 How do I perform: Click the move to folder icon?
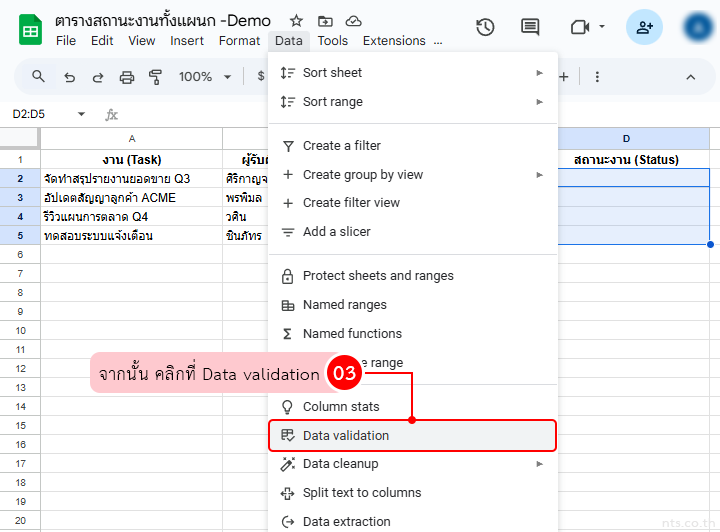pos(325,21)
